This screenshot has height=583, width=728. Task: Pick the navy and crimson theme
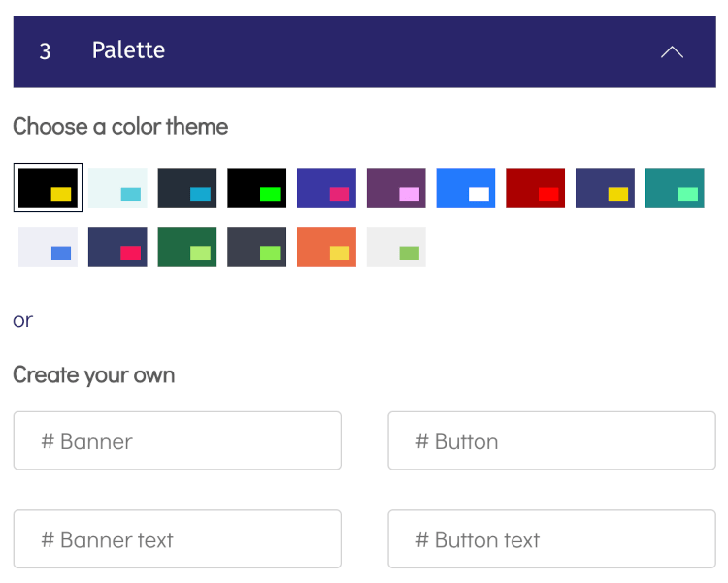tap(117, 246)
